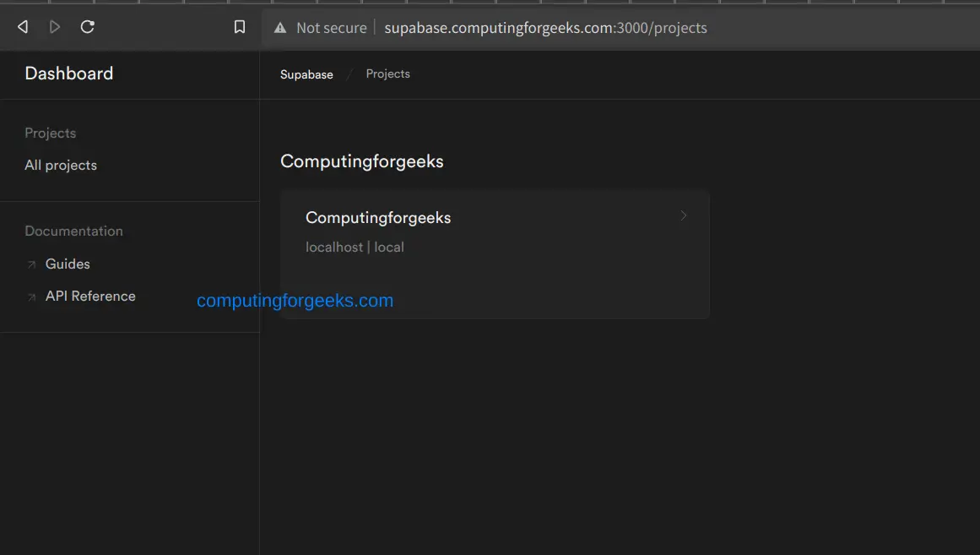The height and width of the screenshot is (555, 980).
Task: Click the browser back arrow
Action: click(x=23, y=27)
